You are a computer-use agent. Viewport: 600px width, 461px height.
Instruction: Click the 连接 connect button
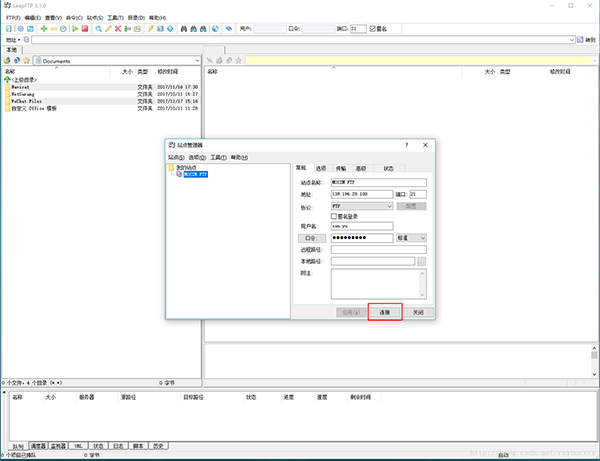pyautogui.click(x=384, y=312)
